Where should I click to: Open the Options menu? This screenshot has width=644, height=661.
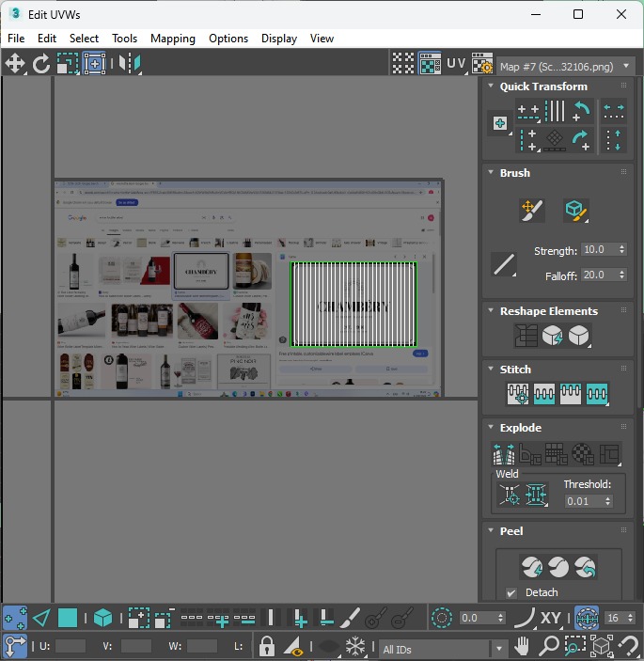coord(228,39)
